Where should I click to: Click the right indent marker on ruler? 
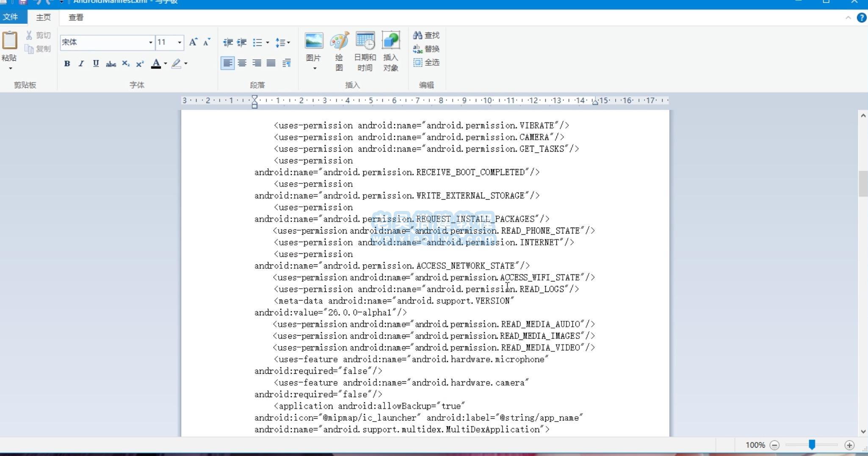[595, 102]
